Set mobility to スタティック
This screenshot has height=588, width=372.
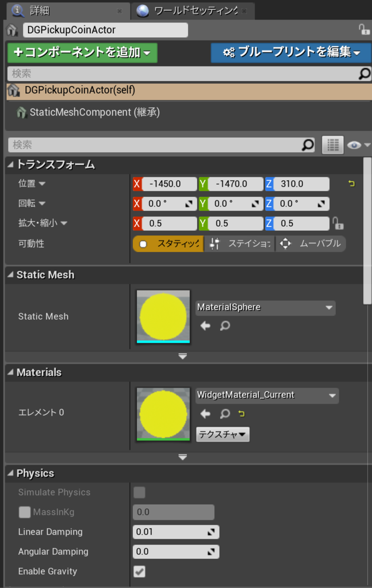coord(168,243)
